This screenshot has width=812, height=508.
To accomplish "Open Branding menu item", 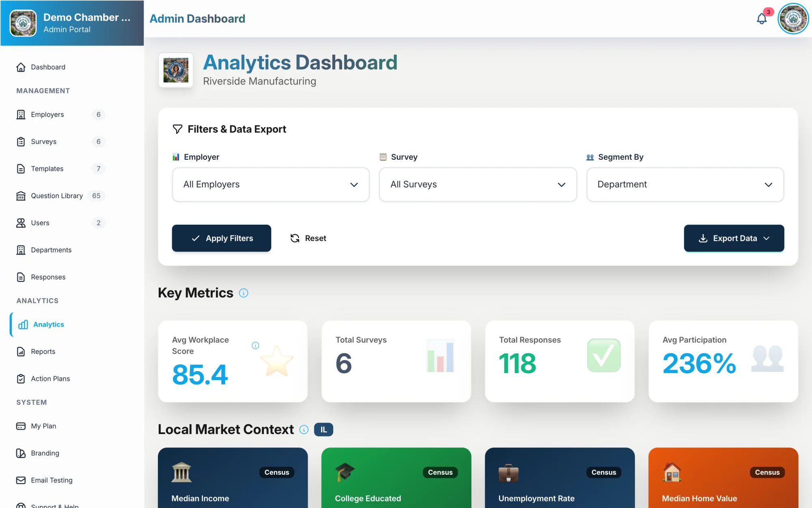I will [x=45, y=453].
